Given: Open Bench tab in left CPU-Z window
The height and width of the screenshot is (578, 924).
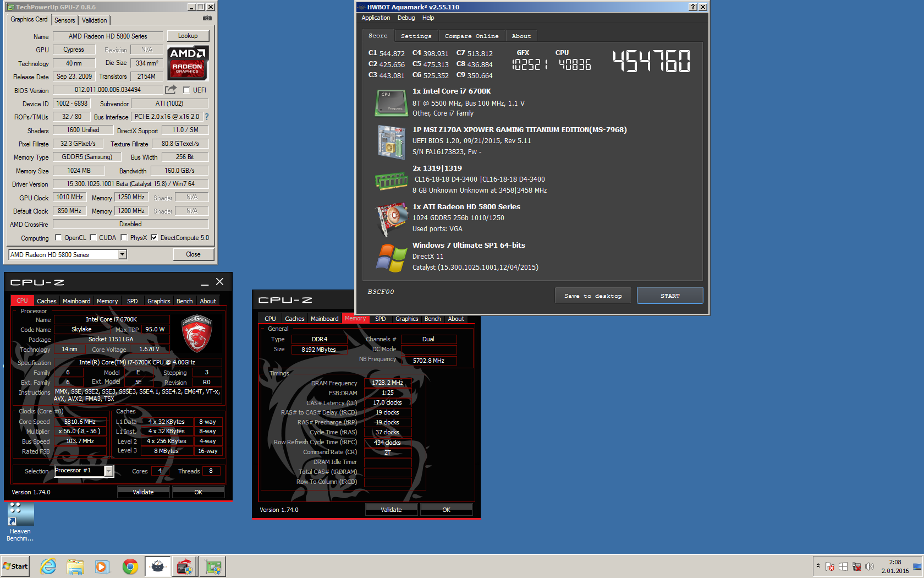Looking at the screenshot, I should pos(185,301).
